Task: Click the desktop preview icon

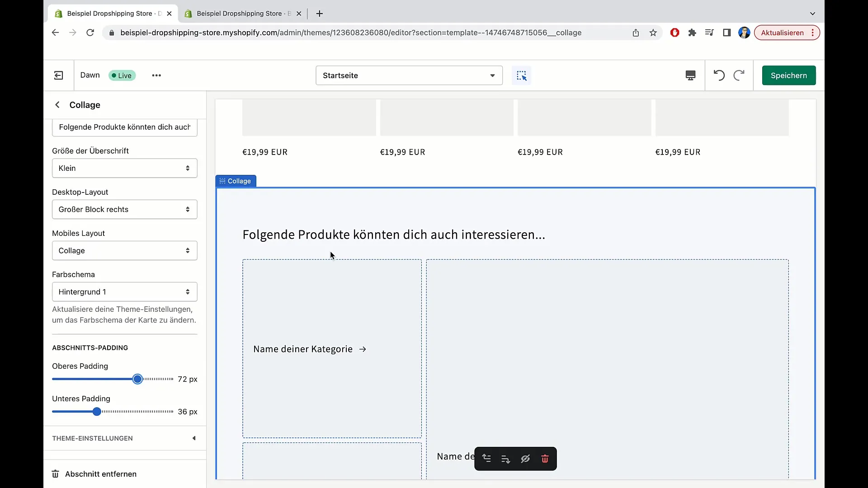Action: pyautogui.click(x=690, y=75)
